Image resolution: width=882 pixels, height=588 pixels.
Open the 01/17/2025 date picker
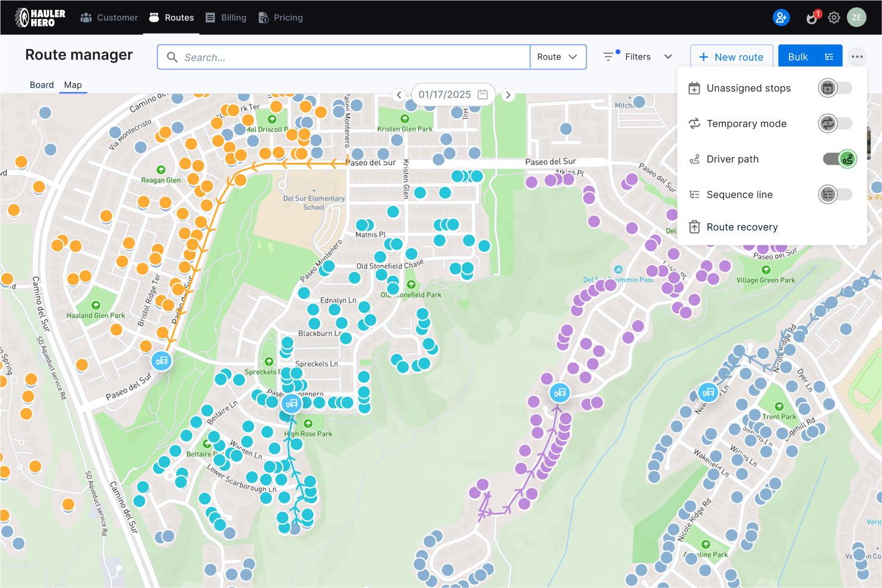tap(453, 95)
